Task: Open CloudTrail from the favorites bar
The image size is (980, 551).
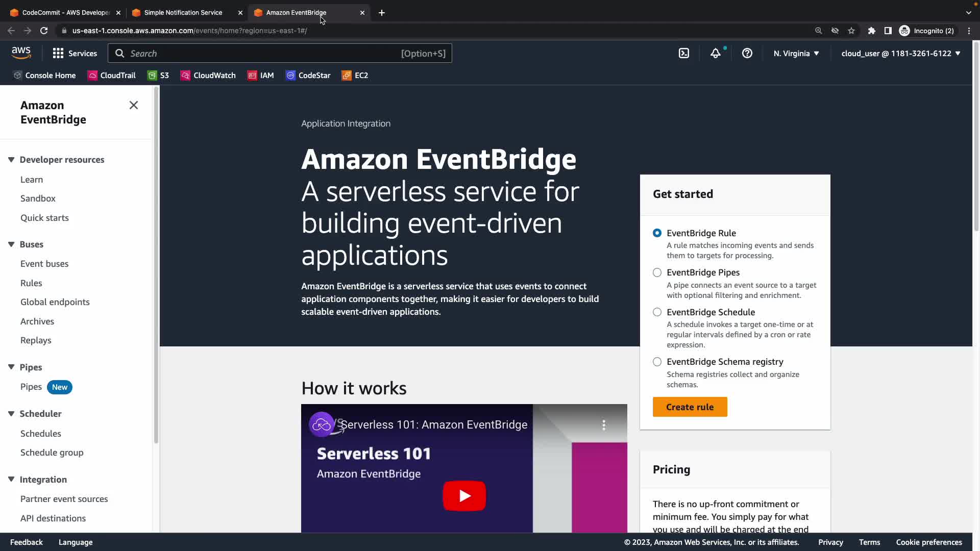Action: 112,76
